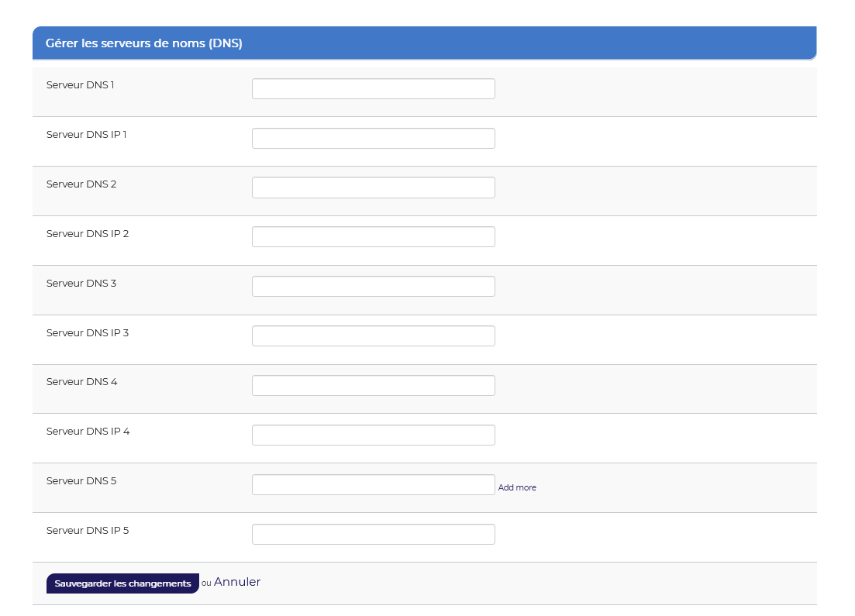Viewport: 855px width, 616px height.
Task: Click the label text "Serveur DNS 1"
Action: click(x=80, y=85)
